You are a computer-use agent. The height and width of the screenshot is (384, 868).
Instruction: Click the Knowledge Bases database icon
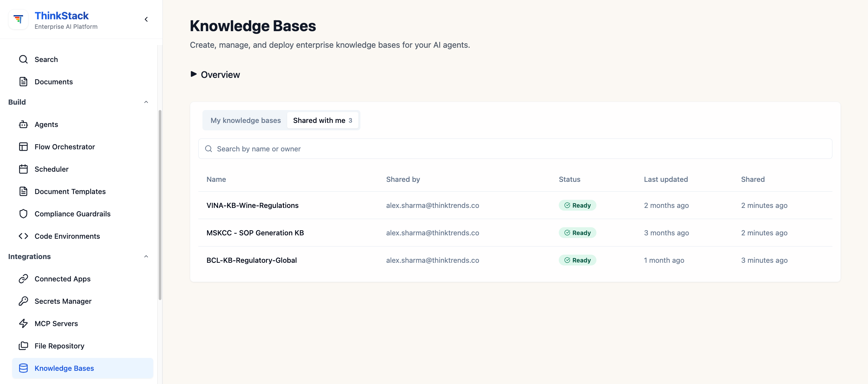[x=23, y=368]
